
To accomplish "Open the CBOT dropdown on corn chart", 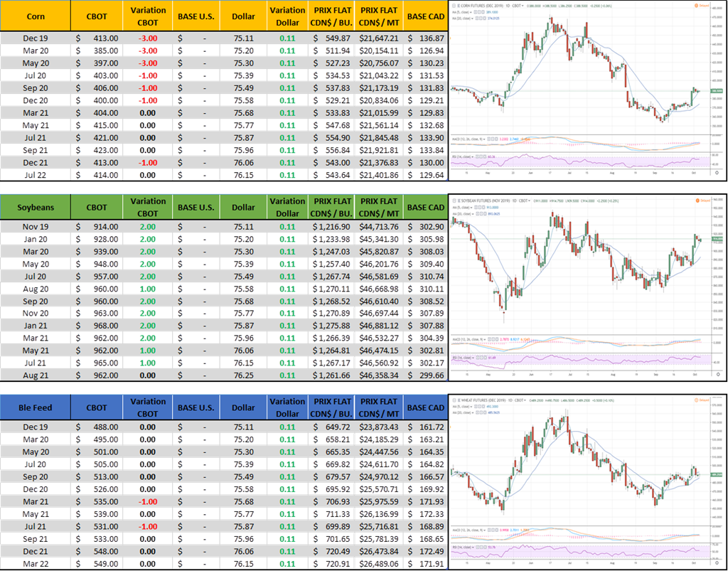I will [x=518, y=4].
